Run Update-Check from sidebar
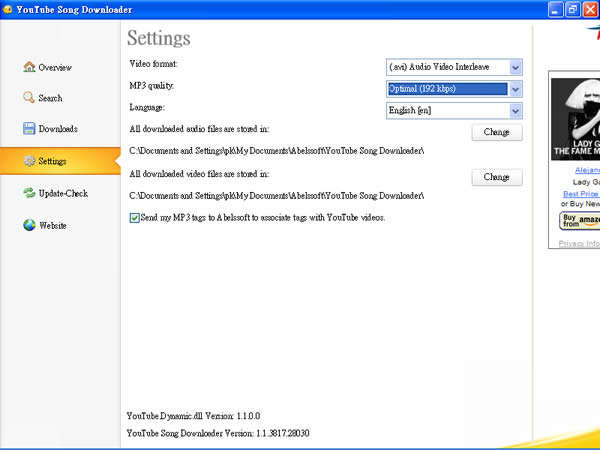Image resolution: width=600 pixels, height=450 pixels. [63, 193]
